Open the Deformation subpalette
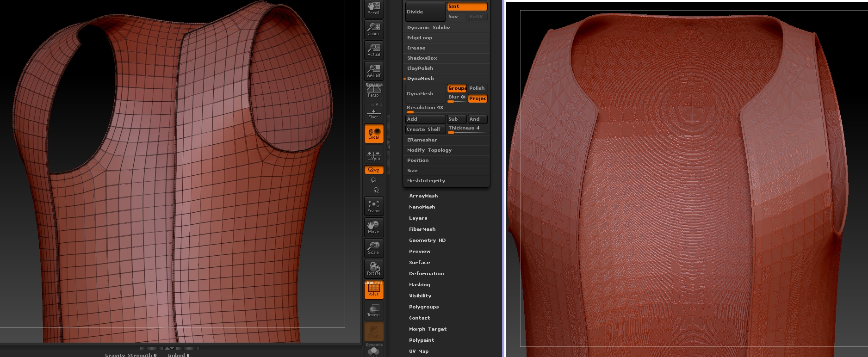868x357 pixels. [426, 274]
